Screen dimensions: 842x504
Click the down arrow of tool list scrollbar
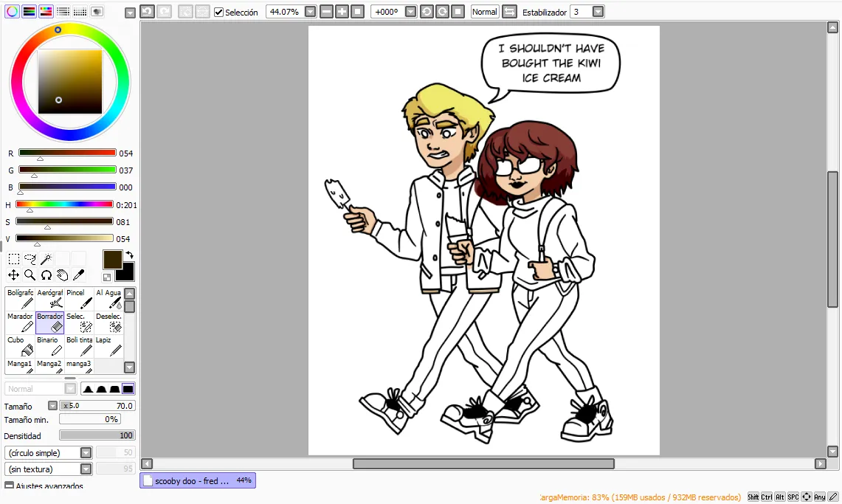(x=129, y=367)
